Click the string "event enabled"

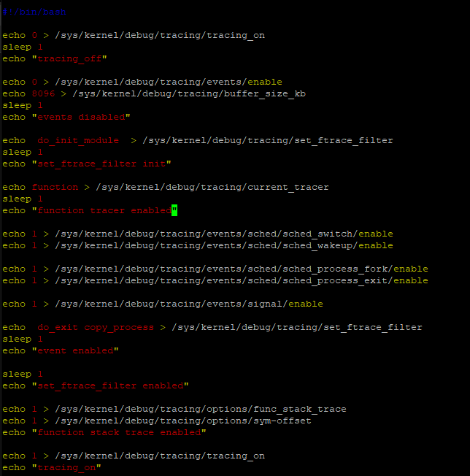[75, 351]
